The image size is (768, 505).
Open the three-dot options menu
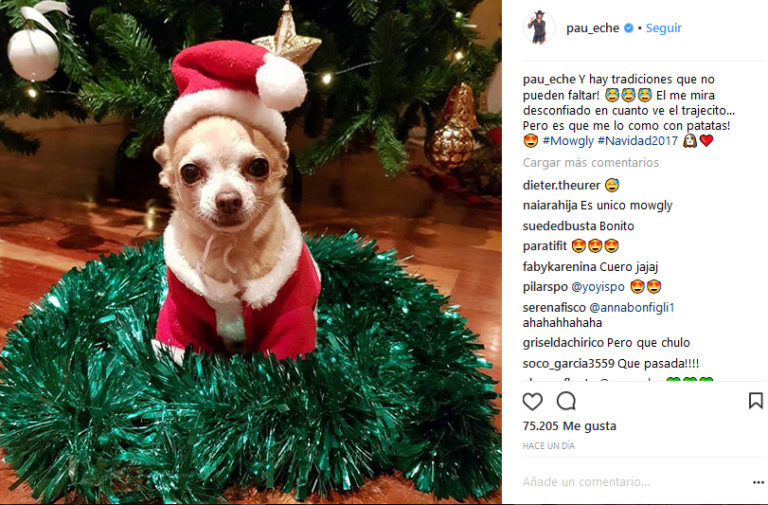click(x=758, y=482)
